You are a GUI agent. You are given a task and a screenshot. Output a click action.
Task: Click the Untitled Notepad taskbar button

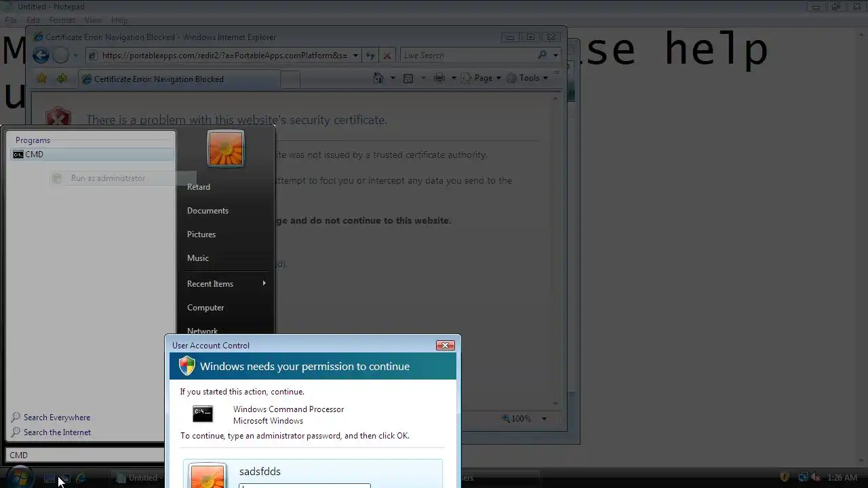click(x=139, y=478)
